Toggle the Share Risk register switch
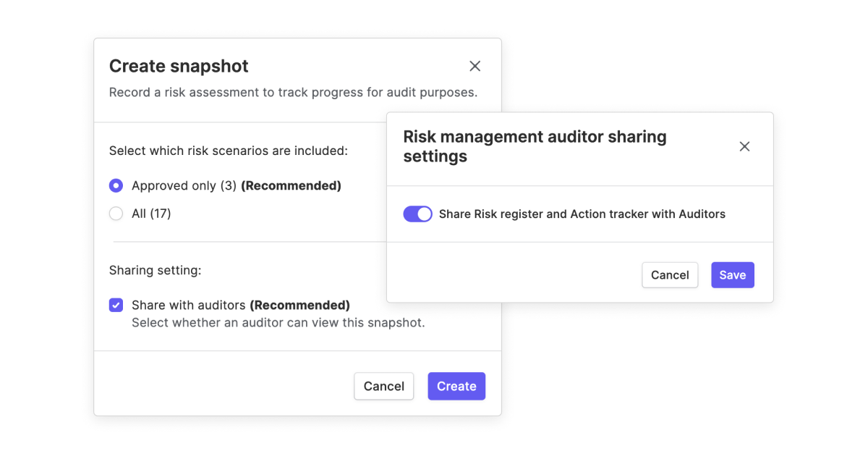 click(417, 214)
